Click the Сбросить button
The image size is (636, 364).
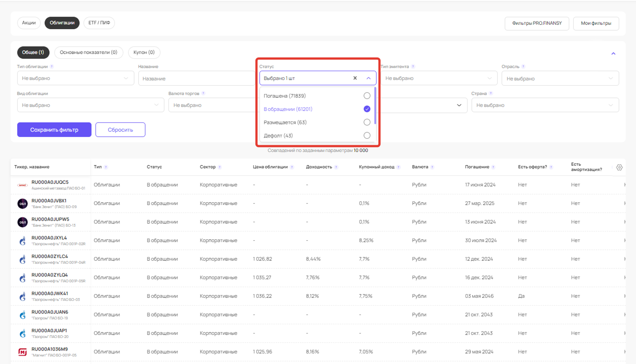coord(120,130)
